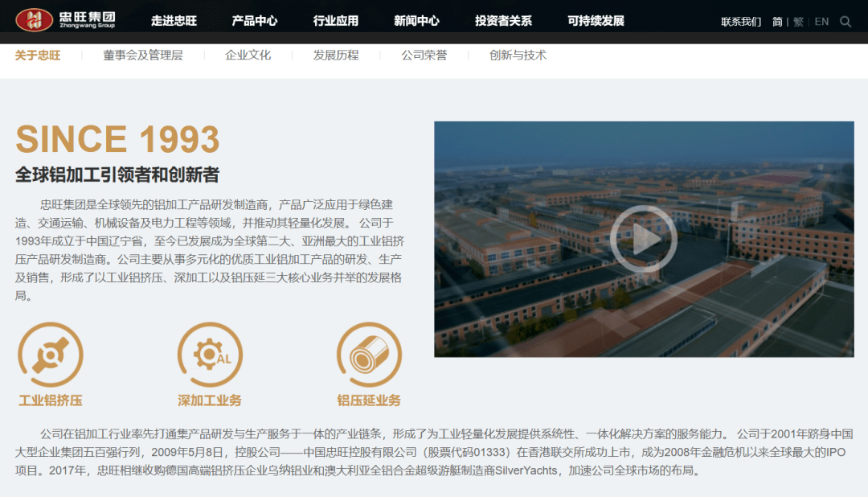
Task: Open the search magnifier icon
Action: pyautogui.click(x=845, y=22)
